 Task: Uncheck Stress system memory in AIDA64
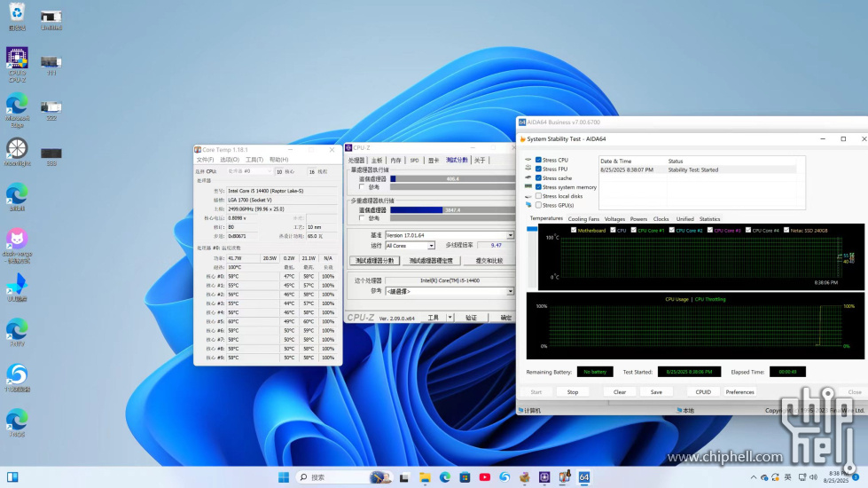(538, 187)
